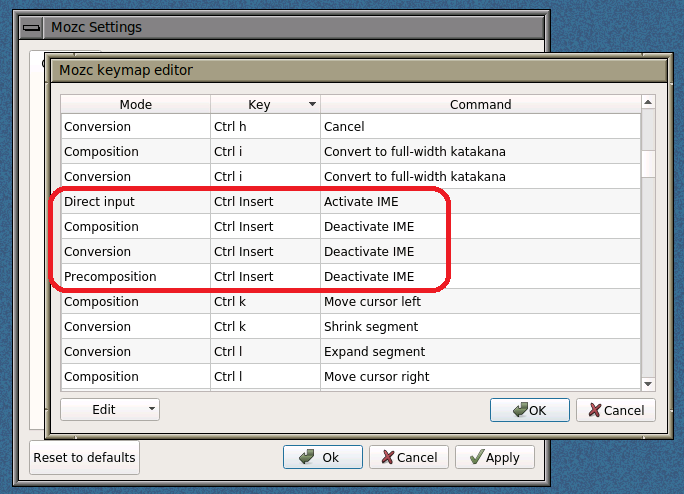
Task: Open the Edit dropdown button
Action: tap(110, 409)
